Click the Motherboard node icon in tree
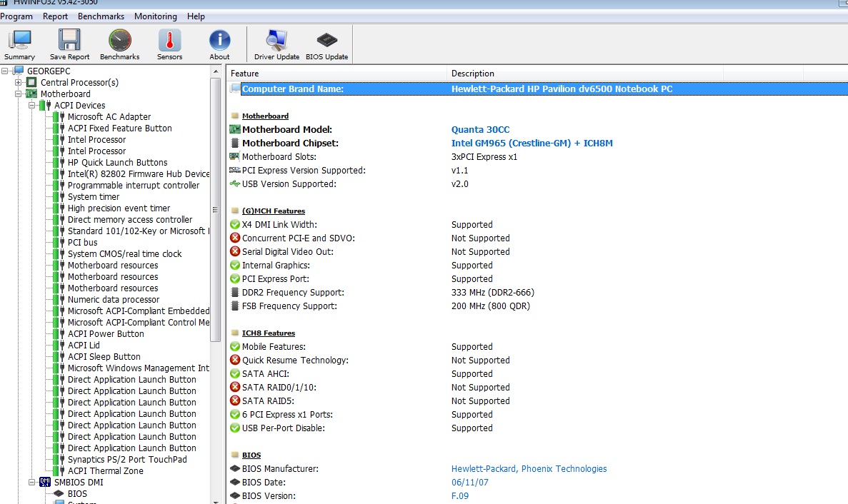The width and height of the screenshot is (848, 504). tap(32, 94)
